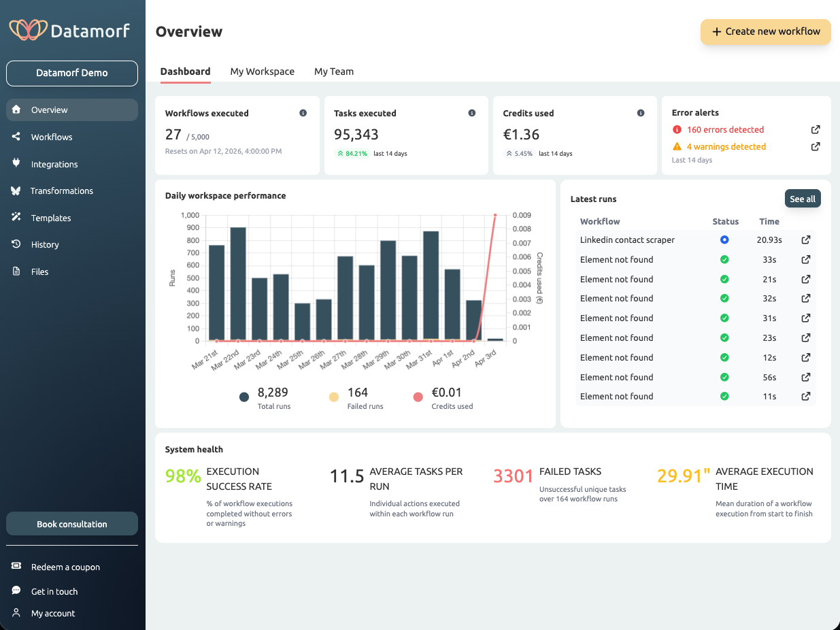
Task: Click the 84.21% tasks increase badge
Action: 352,154
